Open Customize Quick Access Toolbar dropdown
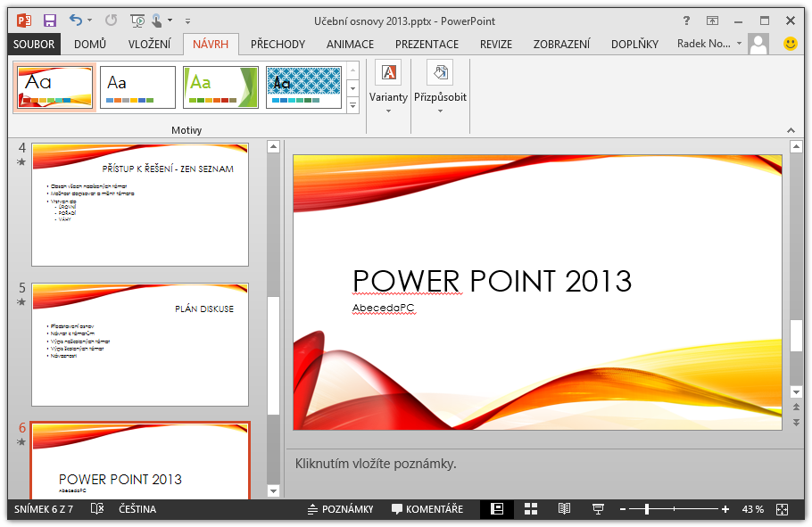812x527 pixels. coord(187,21)
